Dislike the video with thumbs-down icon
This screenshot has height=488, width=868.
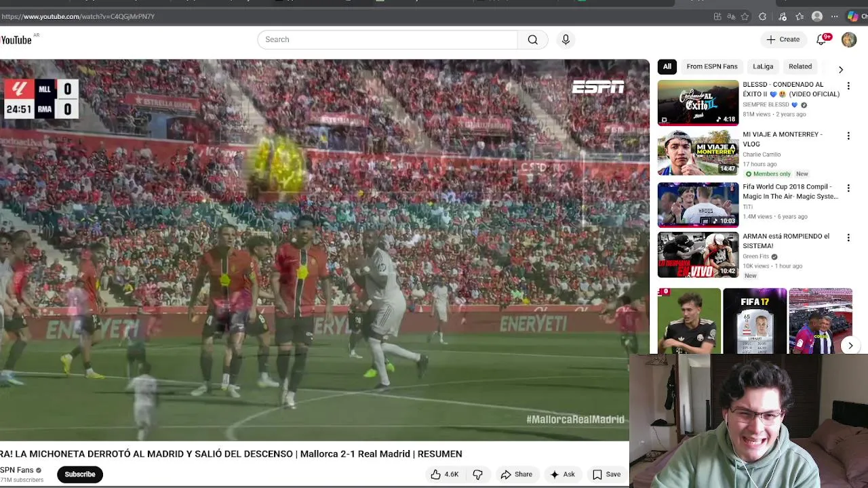[x=477, y=474]
